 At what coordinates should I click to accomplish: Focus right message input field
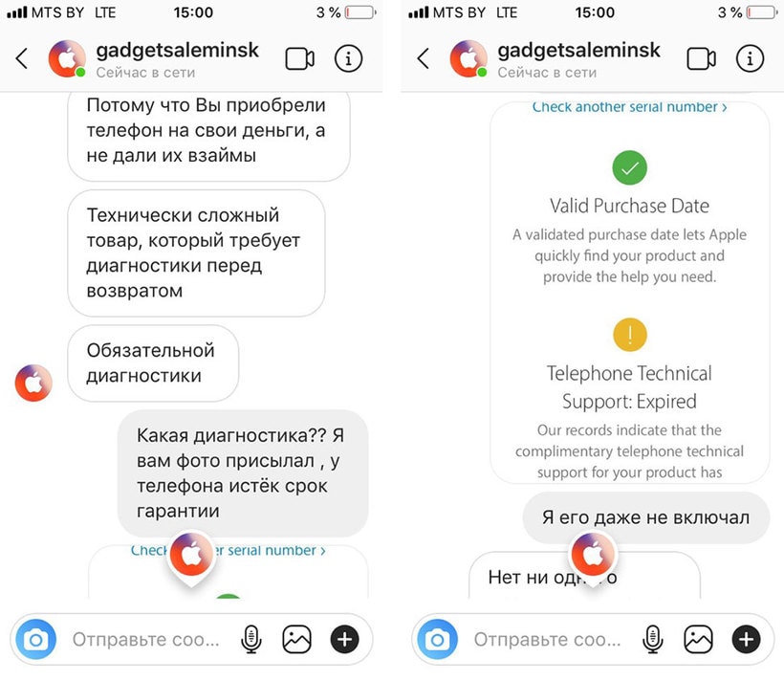tap(548, 639)
